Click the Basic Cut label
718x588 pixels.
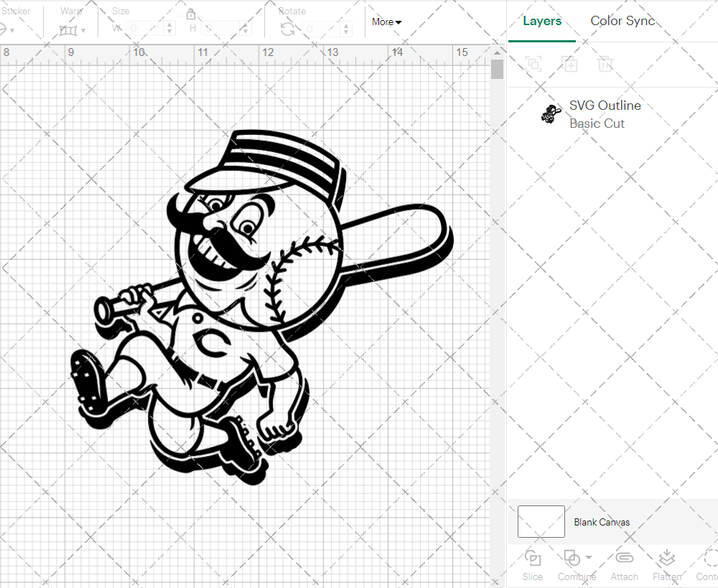pyautogui.click(x=597, y=123)
